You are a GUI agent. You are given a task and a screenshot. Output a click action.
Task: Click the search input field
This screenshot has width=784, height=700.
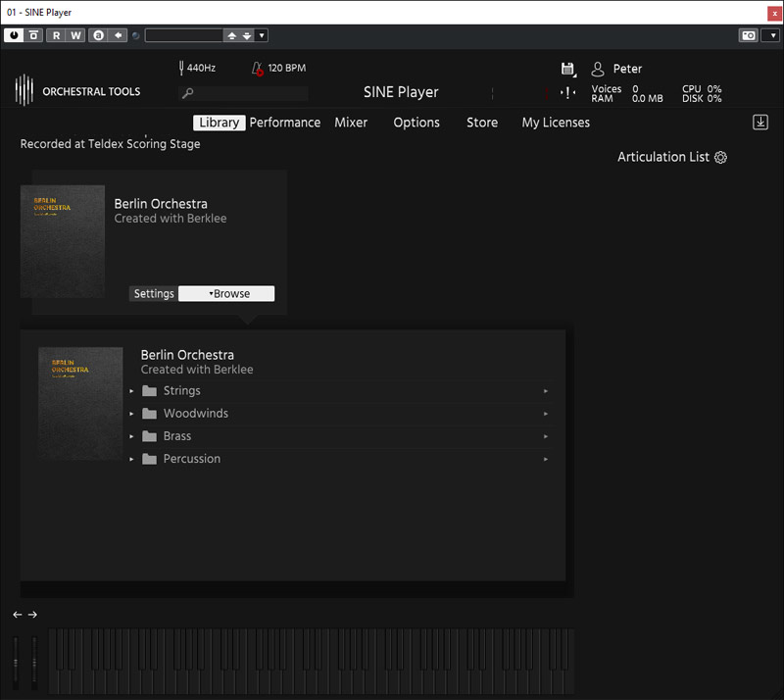tap(250, 93)
